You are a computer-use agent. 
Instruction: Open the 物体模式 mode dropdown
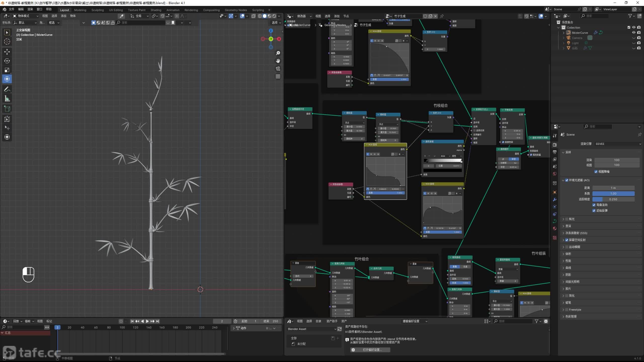[x=26, y=16]
